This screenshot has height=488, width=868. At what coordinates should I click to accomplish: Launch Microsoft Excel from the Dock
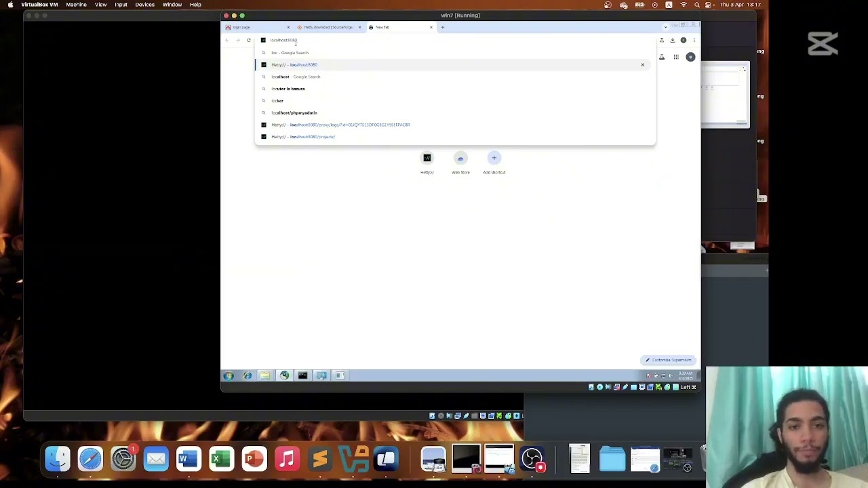coord(221,459)
